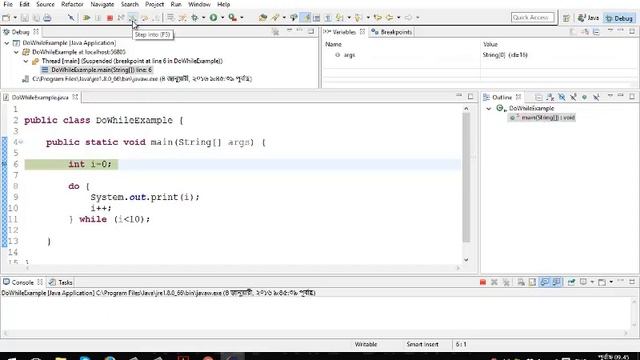Viewport: 640px width, 360px height.
Task: Click the Resume debug button
Action: click(x=86, y=18)
